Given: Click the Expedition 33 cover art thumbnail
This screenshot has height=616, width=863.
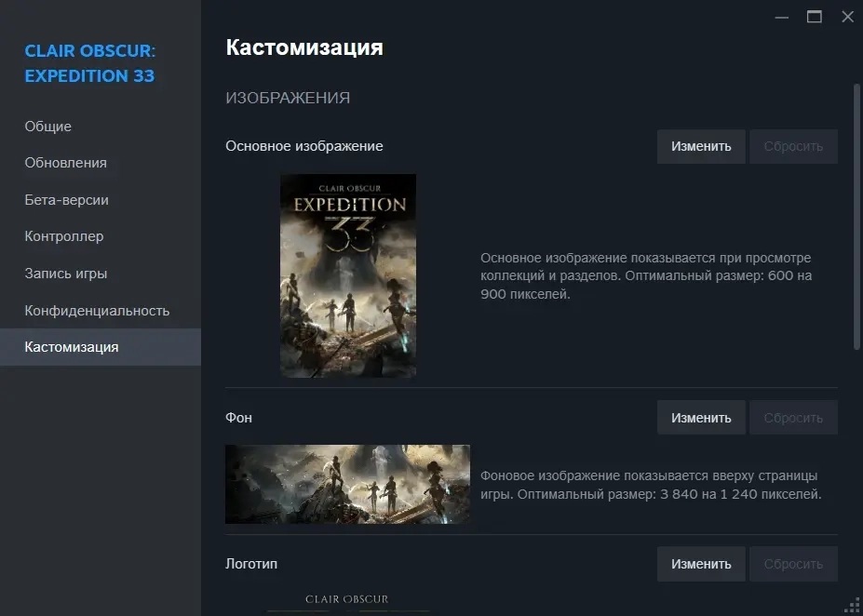Looking at the screenshot, I should [x=348, y=275].
